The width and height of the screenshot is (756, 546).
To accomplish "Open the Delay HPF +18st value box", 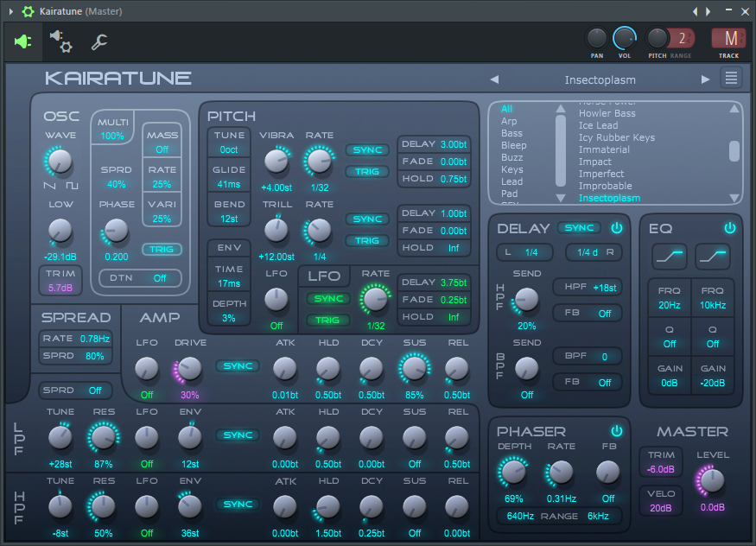I will 588,287.
